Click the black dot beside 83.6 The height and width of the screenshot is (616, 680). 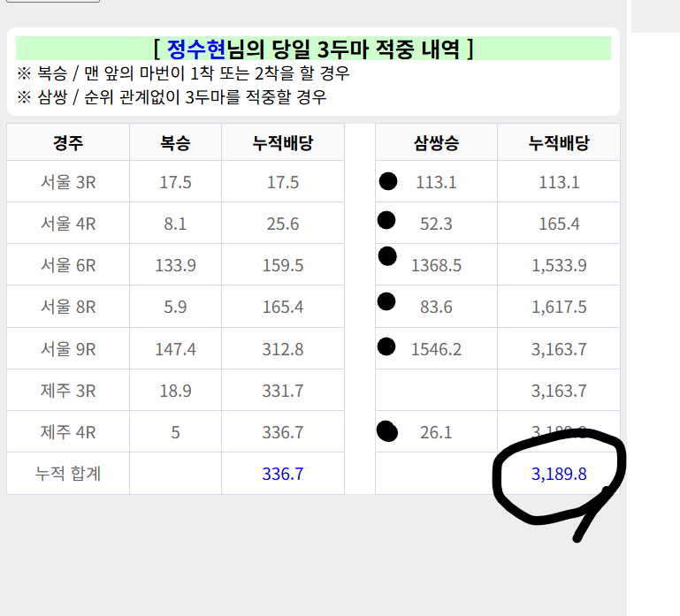[386, 301]
